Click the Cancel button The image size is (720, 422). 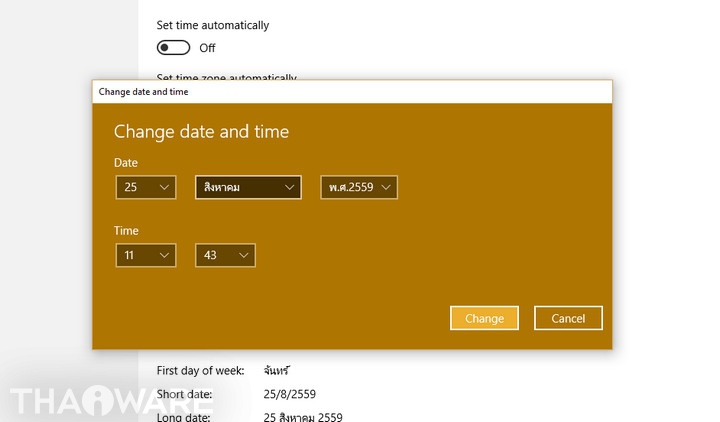568,318
